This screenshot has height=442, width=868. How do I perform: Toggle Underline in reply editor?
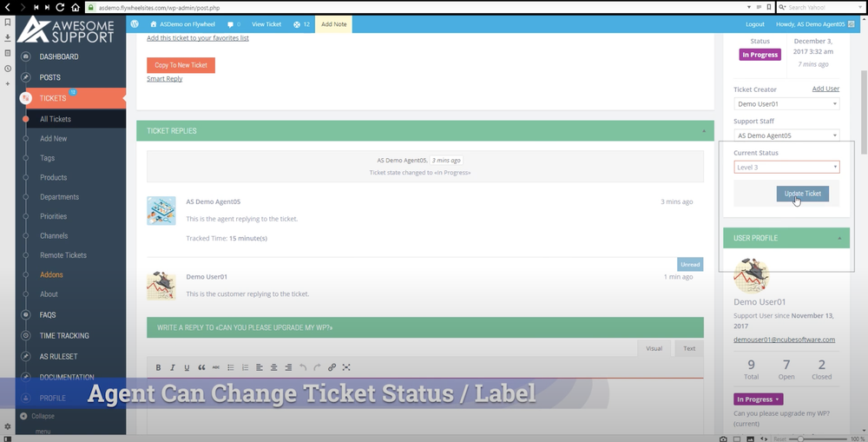(187, 367)
